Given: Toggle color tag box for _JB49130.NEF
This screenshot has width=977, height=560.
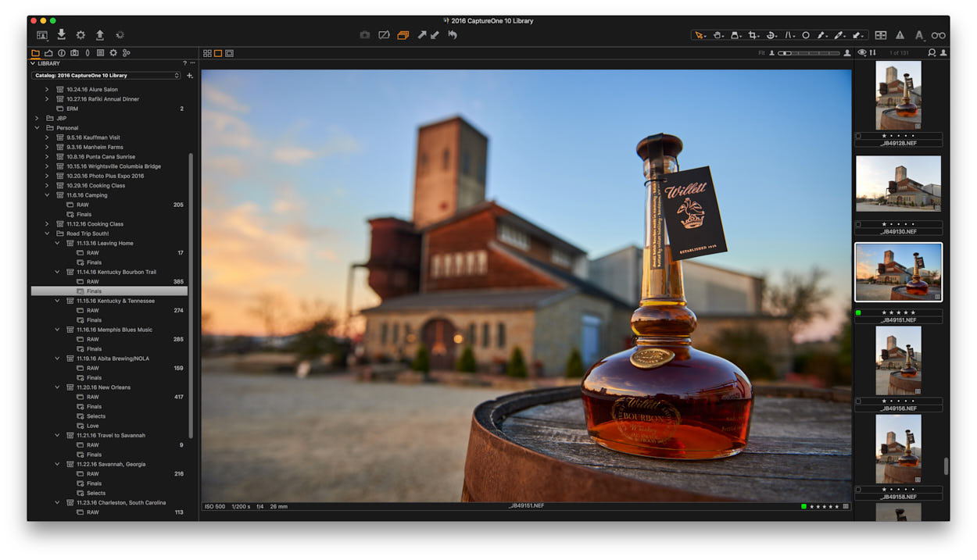Looking at the screenshot, I should pyautogui.click(x=858, y=224).
